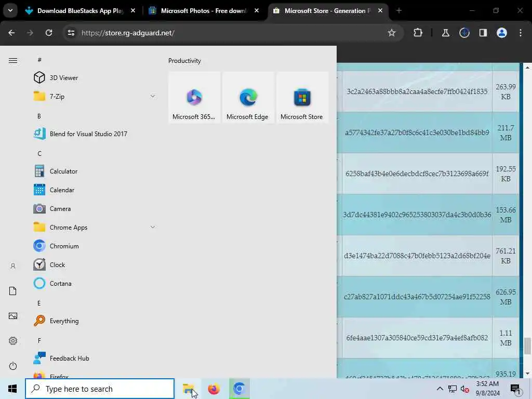Bookmark this page with the star

[x=392, y=33]
